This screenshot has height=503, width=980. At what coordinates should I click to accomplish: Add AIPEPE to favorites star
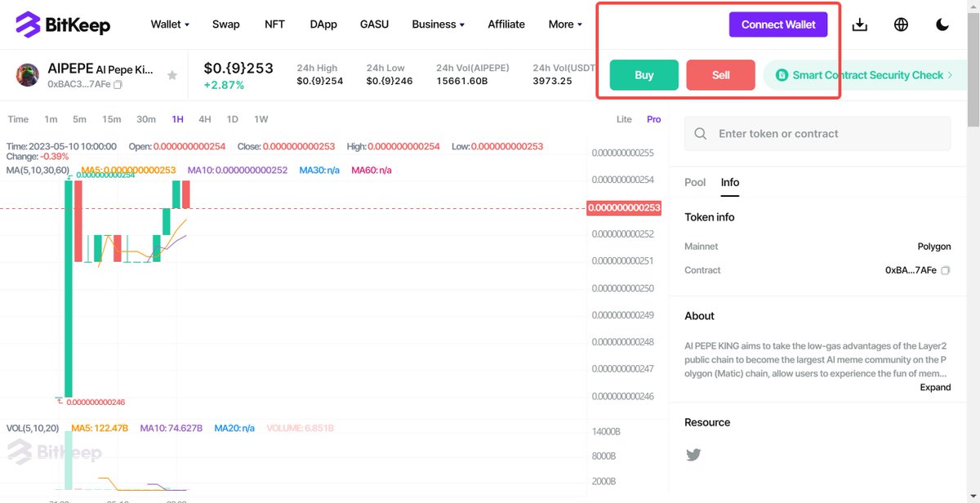coord(172,75)
